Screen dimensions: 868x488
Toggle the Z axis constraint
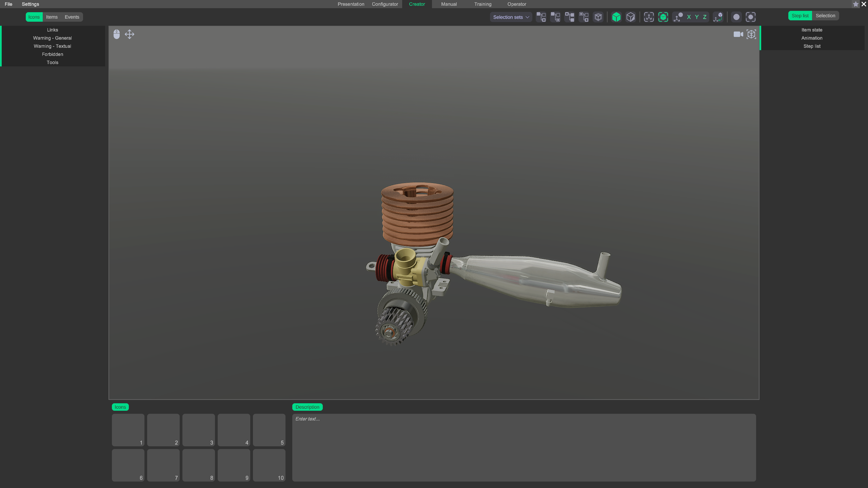point(705,17)
